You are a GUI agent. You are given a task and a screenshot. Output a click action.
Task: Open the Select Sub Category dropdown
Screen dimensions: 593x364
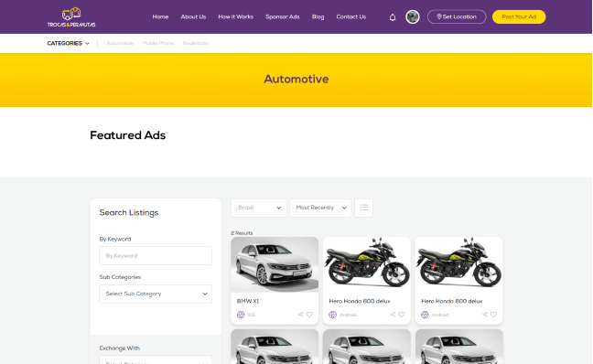(x=156, y=294)
